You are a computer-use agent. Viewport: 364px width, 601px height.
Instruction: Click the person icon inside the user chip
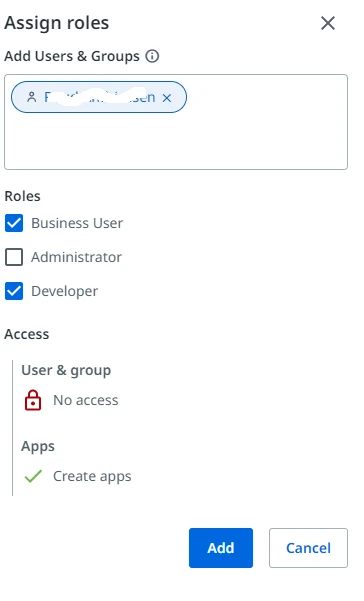(32, 97)
